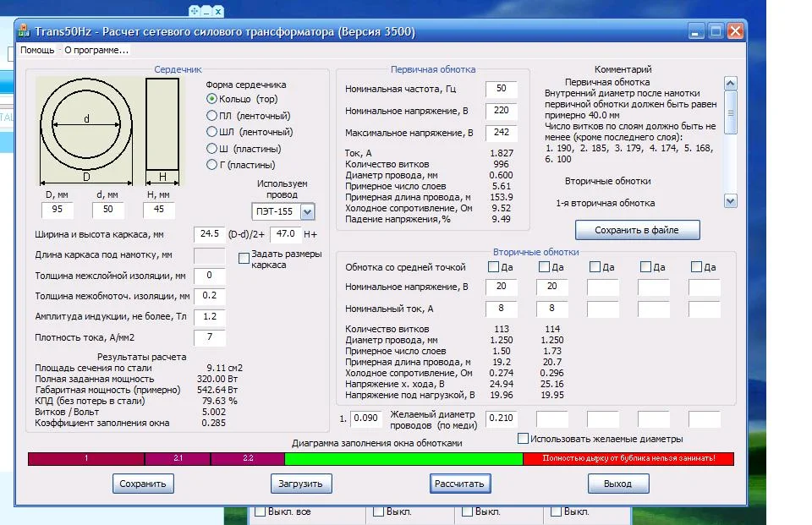Screen dimensions: 812x525
Task: Click the Плотность тока input field
Action: 209,338
